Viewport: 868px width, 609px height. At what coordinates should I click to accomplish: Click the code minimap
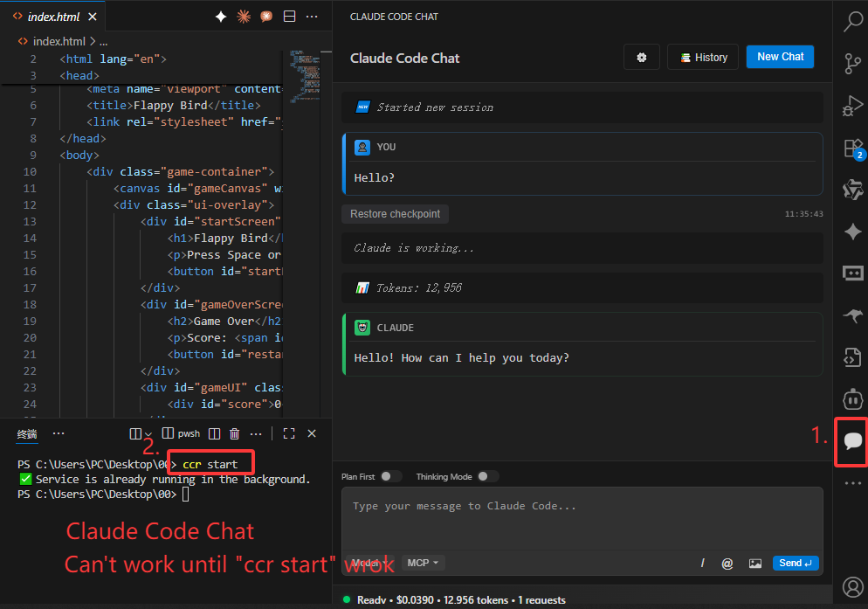coord(305,75)
